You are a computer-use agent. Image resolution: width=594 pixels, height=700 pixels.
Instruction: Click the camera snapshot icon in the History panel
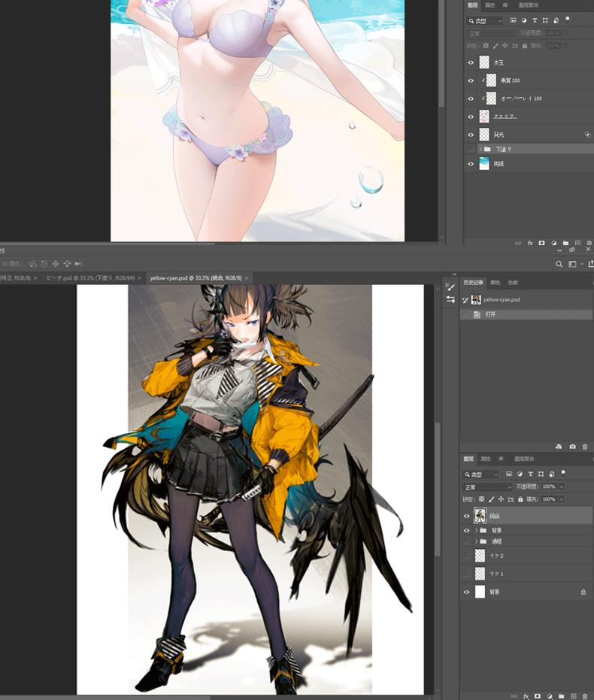573,447
